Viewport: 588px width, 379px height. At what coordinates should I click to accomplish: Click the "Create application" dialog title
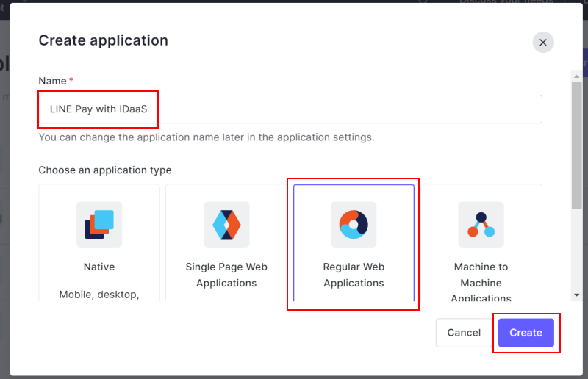coord(103,40)
